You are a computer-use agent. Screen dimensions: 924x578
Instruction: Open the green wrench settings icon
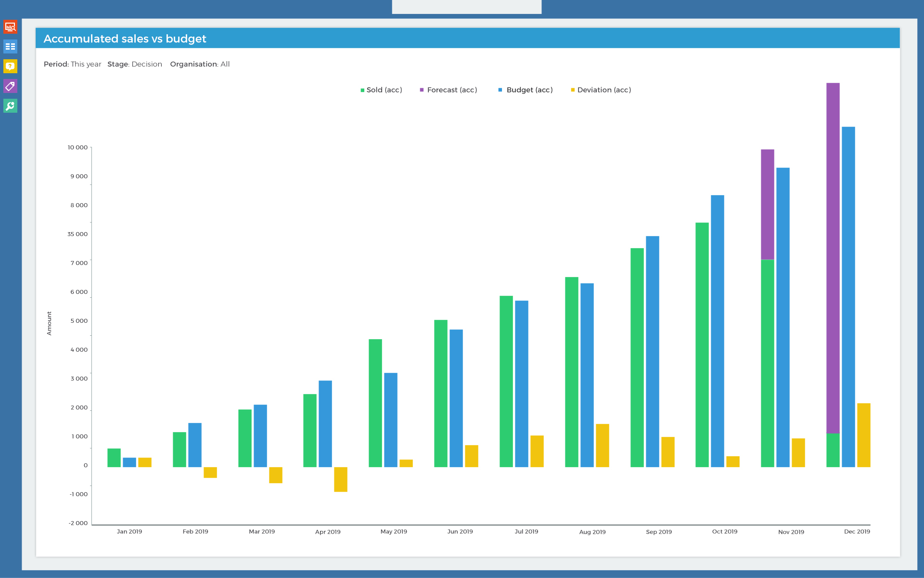(10, 106)
